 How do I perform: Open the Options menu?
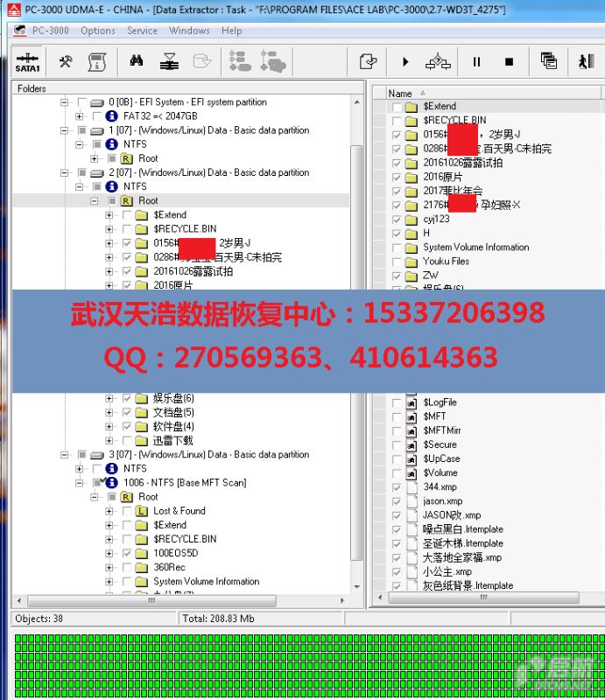coord(97,31)
